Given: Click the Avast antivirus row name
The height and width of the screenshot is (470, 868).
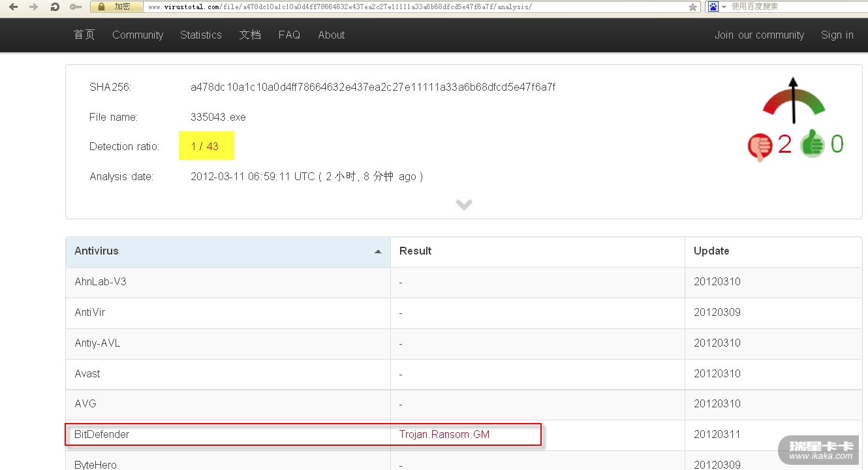Looking at the screenshot, I should click(x=87, y=373).
